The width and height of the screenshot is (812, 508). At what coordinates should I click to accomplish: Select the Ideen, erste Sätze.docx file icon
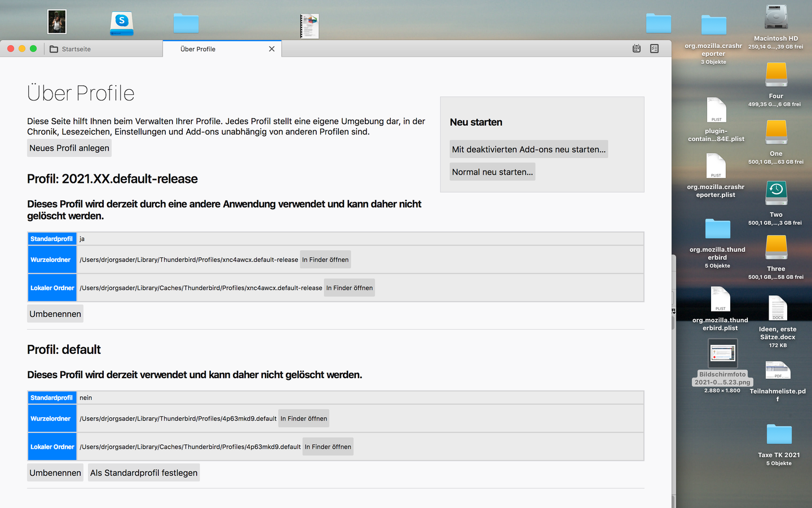click(778, 308)
